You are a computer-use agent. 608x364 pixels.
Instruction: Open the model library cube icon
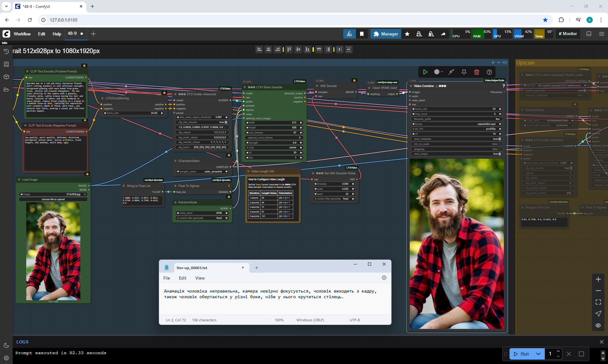pyautogui.click(x=6, y=77)
